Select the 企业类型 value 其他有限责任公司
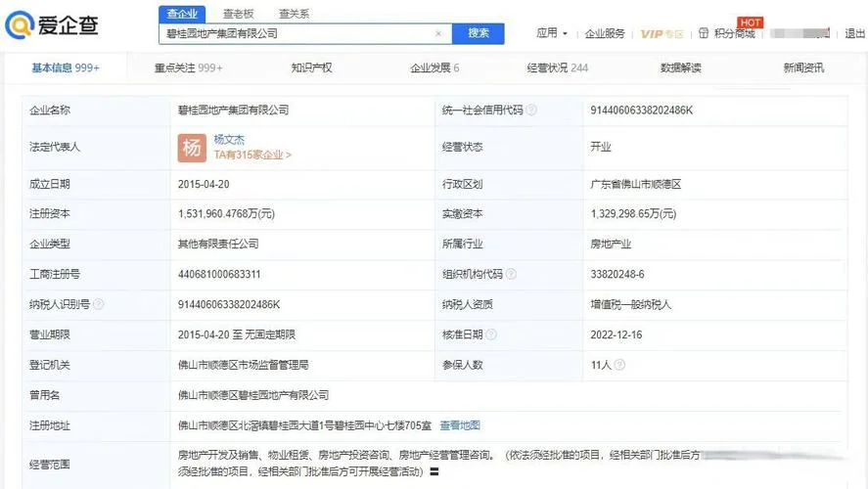868x489 pixels. coord(218,244)
